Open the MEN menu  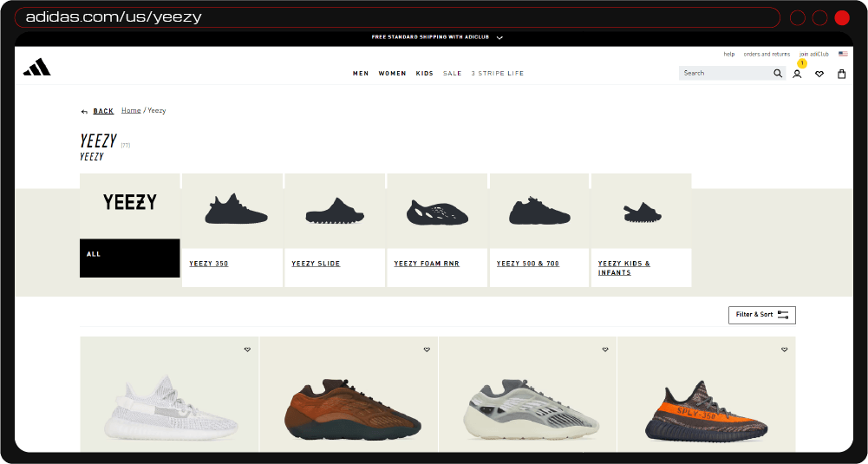[x=361, y=73]
